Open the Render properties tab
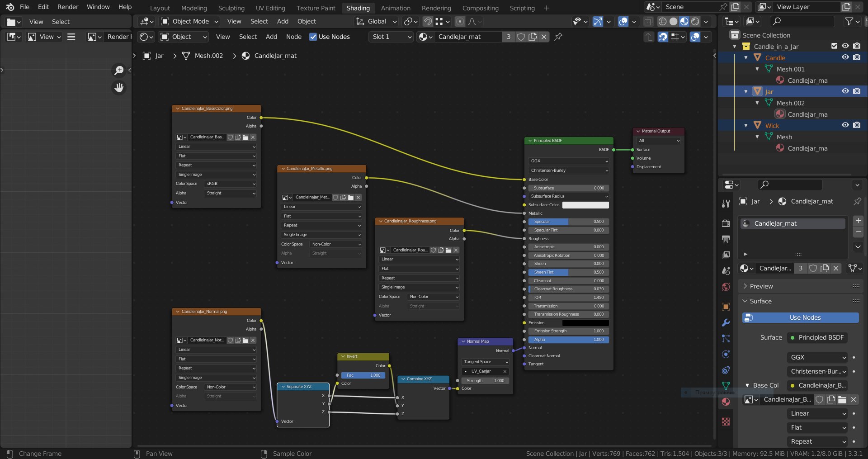The image size is (868, 459). (x=726, y=223)
